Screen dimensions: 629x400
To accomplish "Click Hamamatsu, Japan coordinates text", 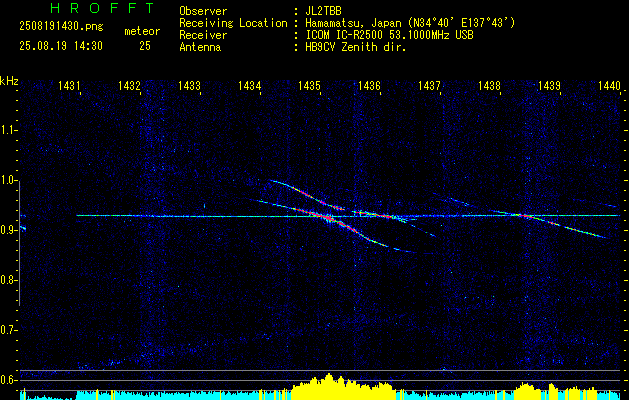I will tap(410, 23).
